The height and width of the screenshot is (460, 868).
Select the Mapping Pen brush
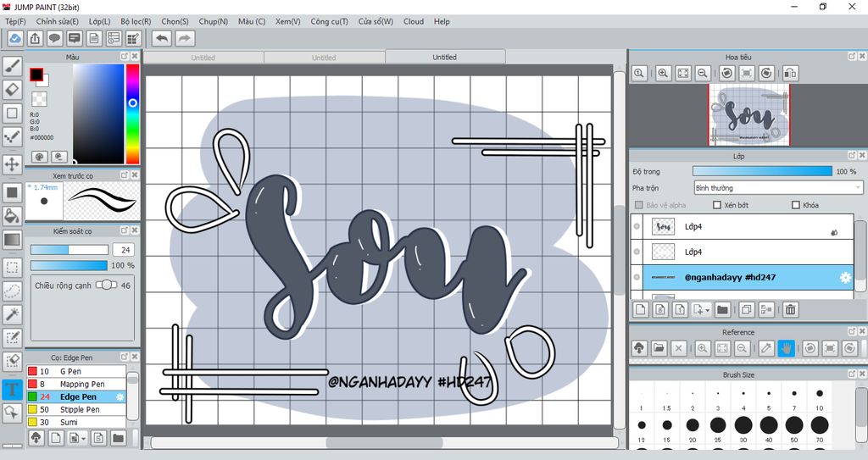tap(76, 384)
